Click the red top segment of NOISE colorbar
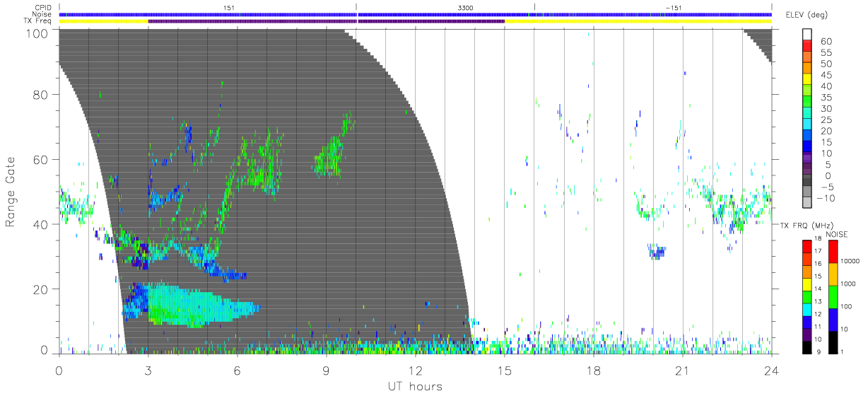The width and height of the screenshot is (868, 401). click(x=833, y=252)
